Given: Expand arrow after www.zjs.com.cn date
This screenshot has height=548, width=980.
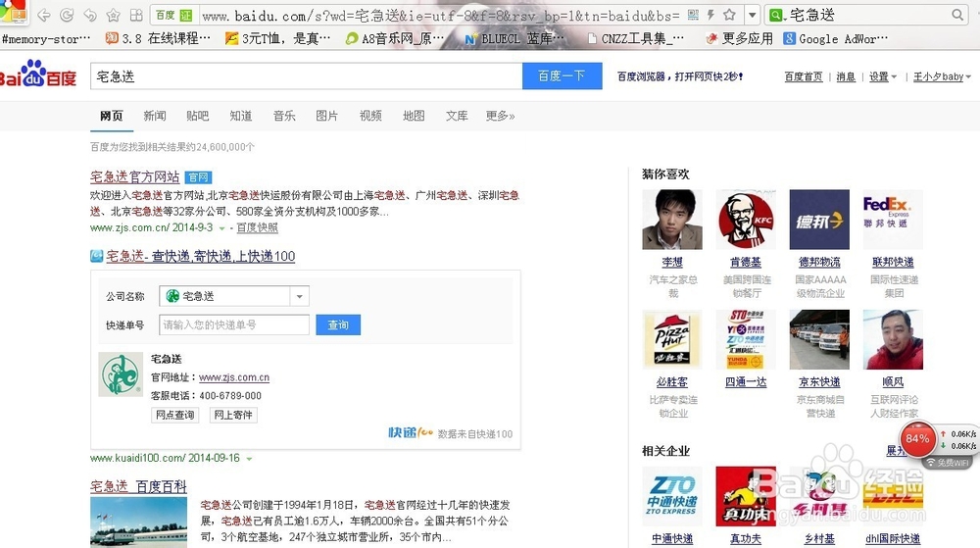Looking at the screenshot, I should [x=221, y=228].
